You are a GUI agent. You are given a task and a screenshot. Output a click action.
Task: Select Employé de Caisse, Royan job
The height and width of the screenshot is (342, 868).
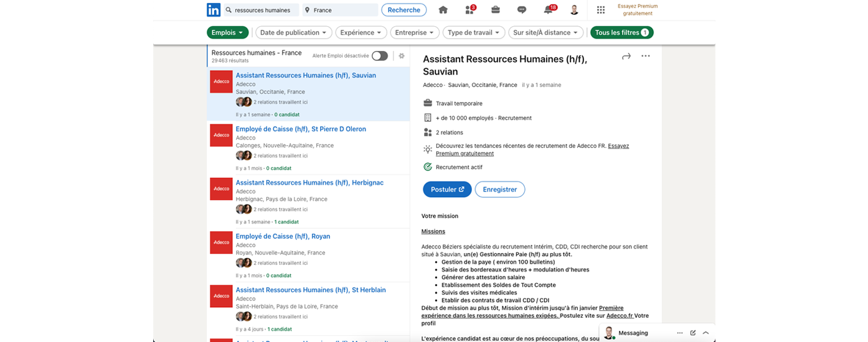point(283,236)
